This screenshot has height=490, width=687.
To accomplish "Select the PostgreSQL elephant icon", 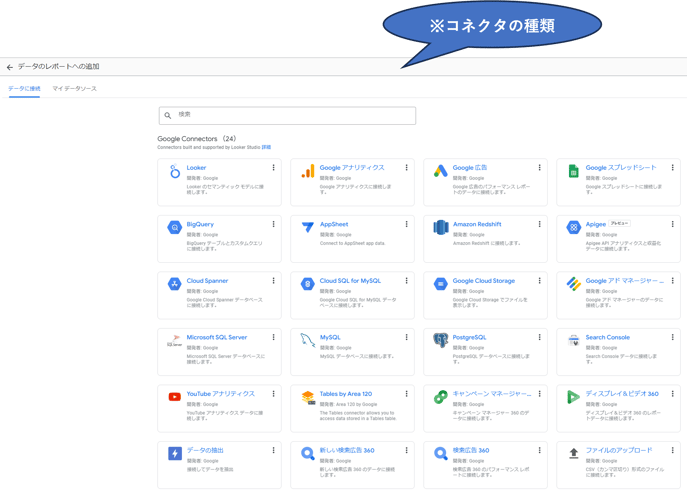I will pyautogui.click(x=440, y=341).
